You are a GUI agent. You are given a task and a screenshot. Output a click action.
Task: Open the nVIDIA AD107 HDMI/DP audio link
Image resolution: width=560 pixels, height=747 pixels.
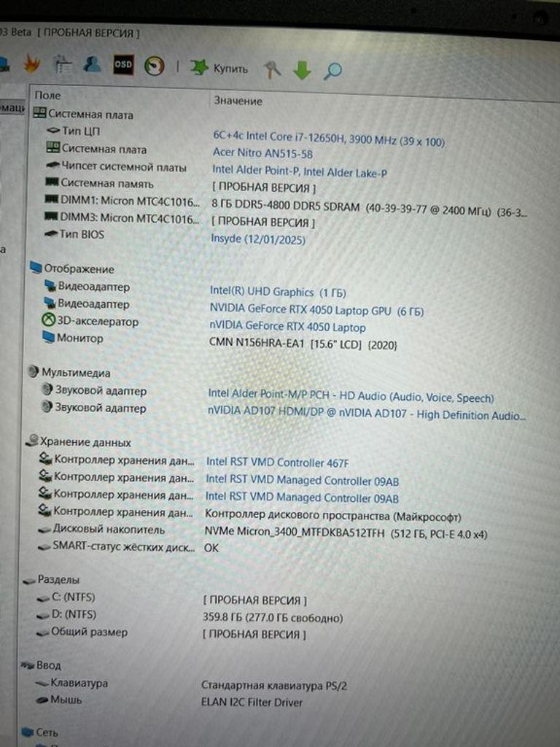(366, 413)
